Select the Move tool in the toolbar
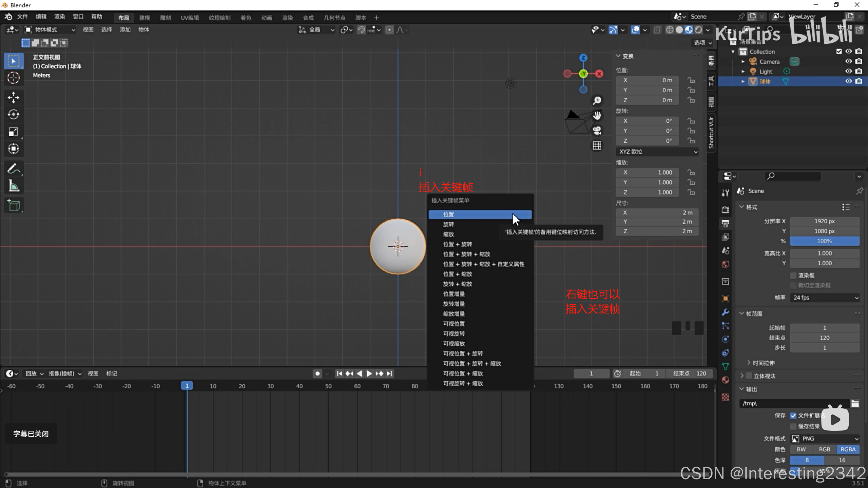Image resolution: width=868 pixels, height=488 pixels. [14, 98]
